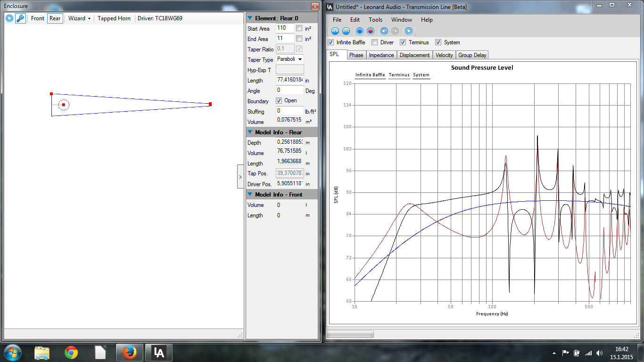644x362 pixels.
Task: Open the File menu
Action: [x=337, y=20]
